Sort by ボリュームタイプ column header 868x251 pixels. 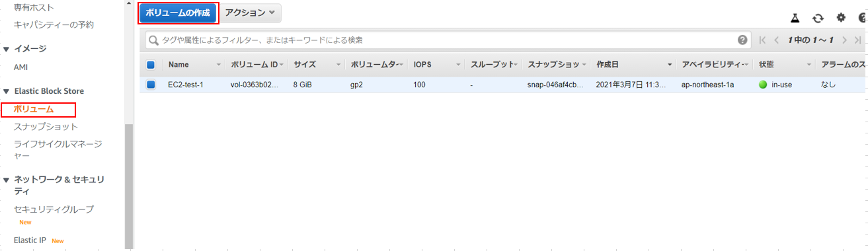(374, 65)
